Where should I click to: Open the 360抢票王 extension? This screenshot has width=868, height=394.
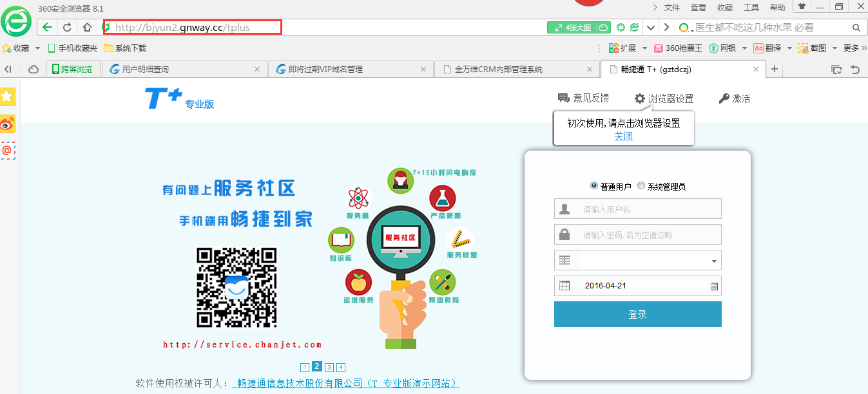pyautogui.click(x=678, y=48)
